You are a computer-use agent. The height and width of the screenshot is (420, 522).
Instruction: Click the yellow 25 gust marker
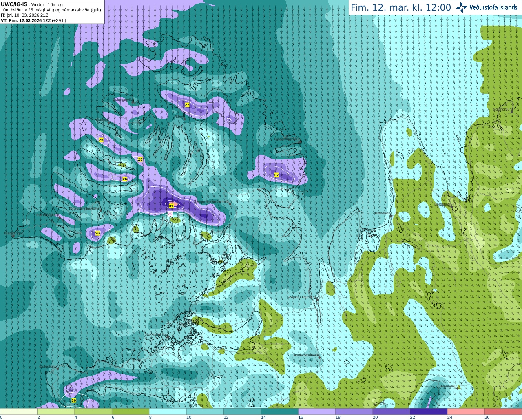pos(140,159)
